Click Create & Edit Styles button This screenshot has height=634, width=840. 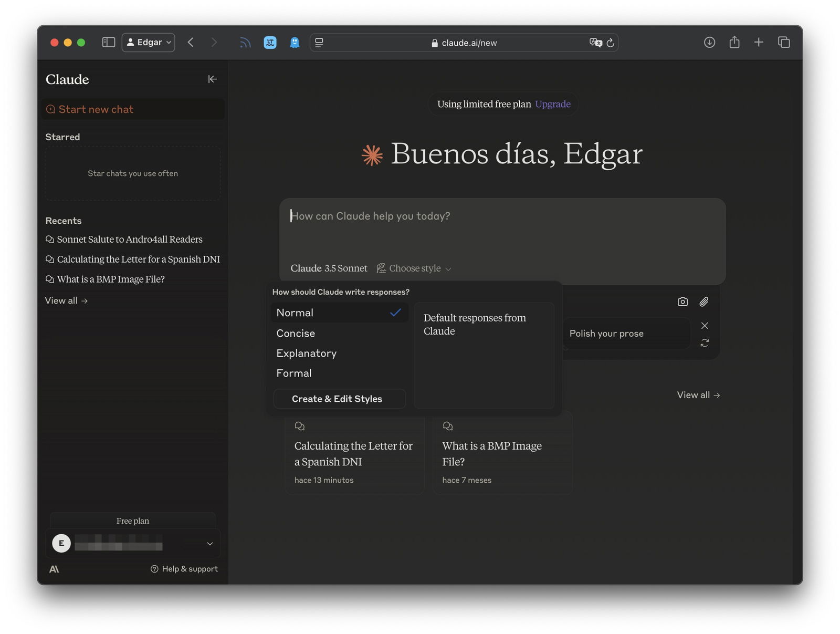(x=339, y=399)
